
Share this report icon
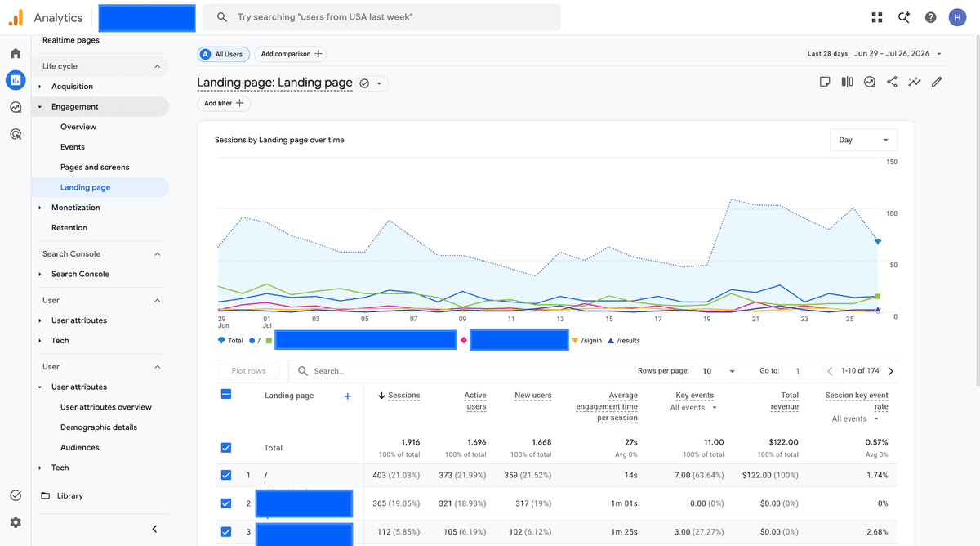click(892, 82)
